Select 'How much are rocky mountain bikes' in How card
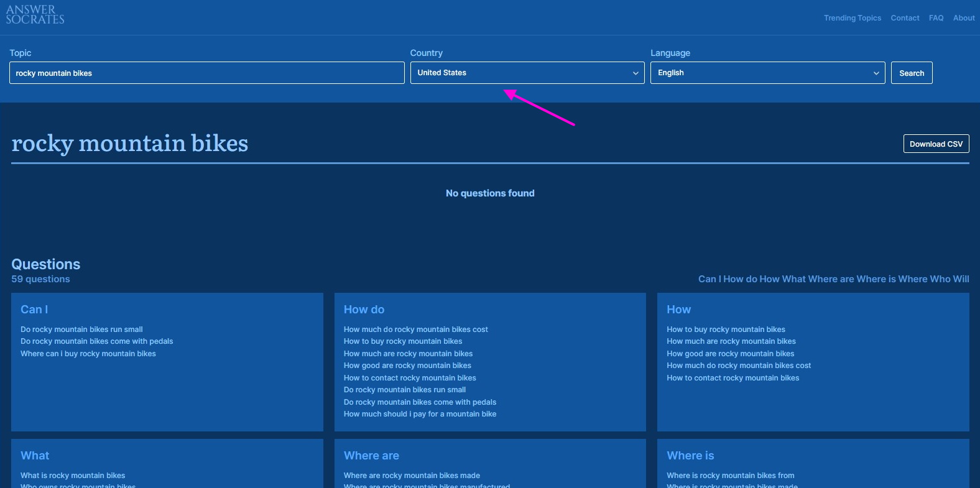 (x=731, y=341)
